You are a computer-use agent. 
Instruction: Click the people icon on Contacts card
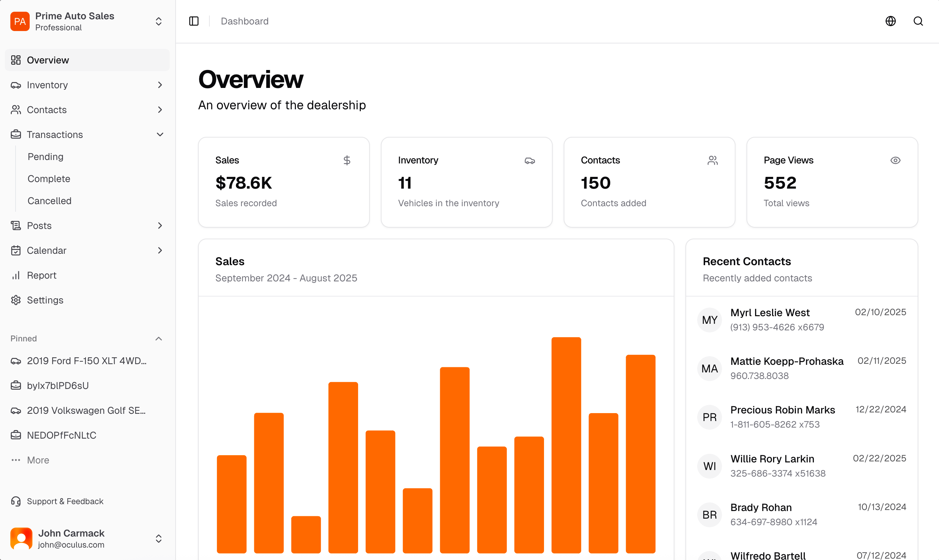pyautogui.click(x=712, y=160)
